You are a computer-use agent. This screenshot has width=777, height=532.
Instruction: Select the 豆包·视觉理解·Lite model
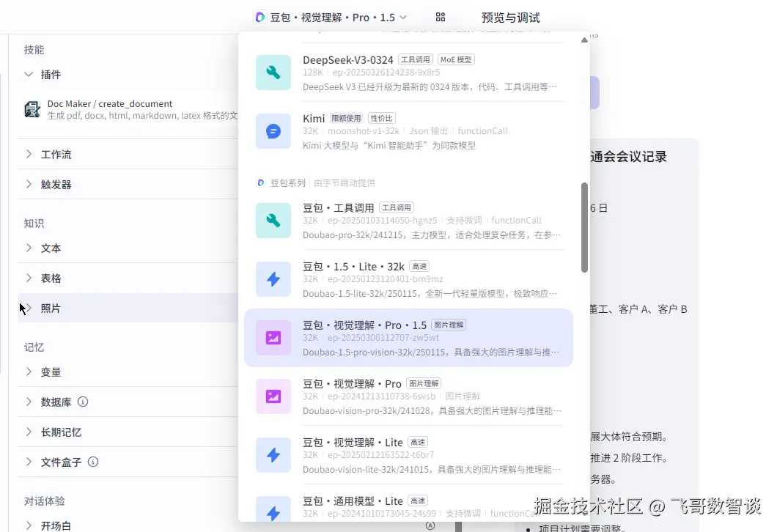pos(409,455)
